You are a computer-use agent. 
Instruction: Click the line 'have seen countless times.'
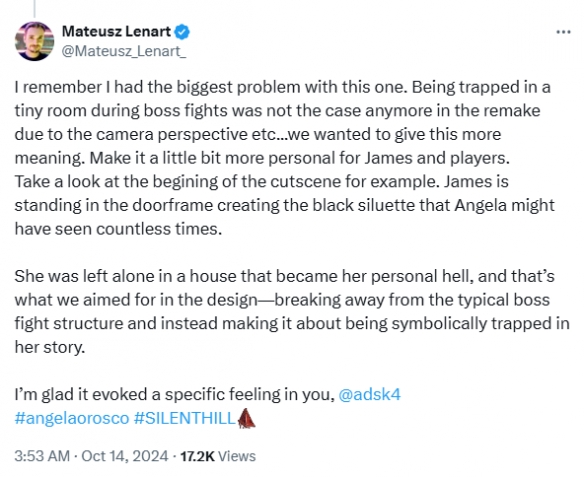pos(118,229)
